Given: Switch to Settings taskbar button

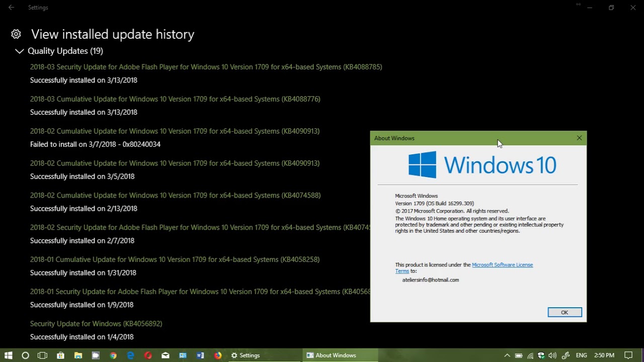Looking at the screenshot, I should (264, 355).
